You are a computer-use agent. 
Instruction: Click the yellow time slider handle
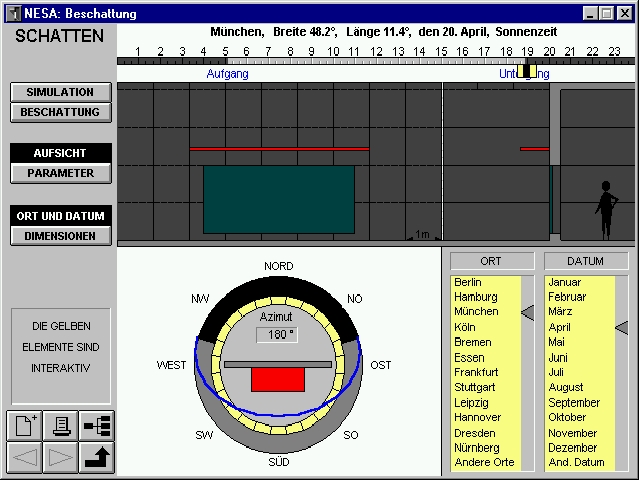527,71
